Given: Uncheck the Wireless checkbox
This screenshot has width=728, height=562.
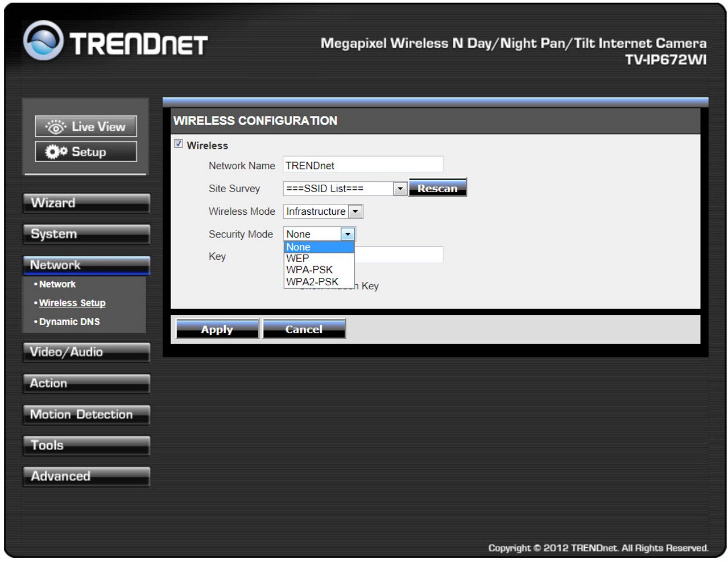Looking at the screenshot, I should click(179, 144).
